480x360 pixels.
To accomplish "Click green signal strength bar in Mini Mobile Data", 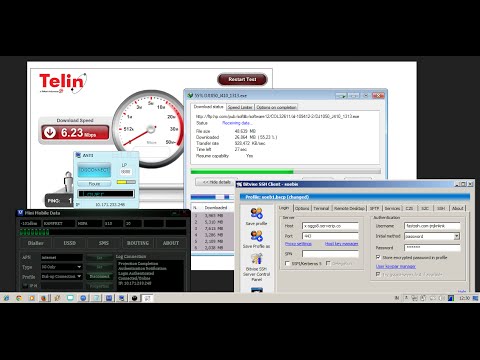I will (34, 232).
